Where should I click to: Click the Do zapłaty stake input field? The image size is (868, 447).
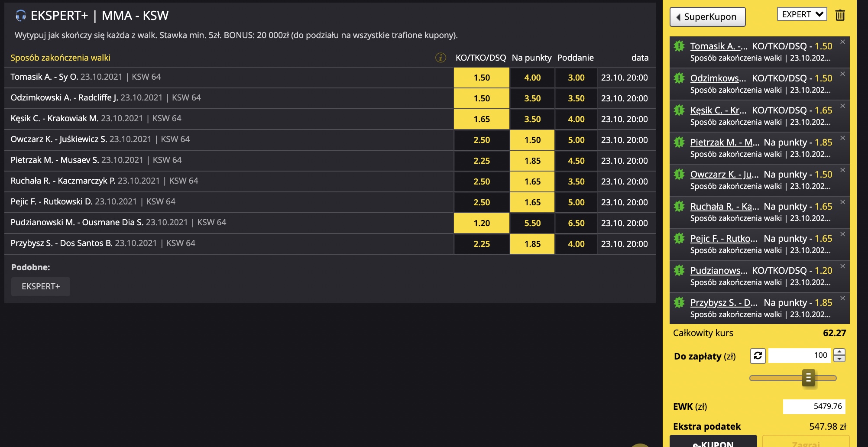click(800, 356)
